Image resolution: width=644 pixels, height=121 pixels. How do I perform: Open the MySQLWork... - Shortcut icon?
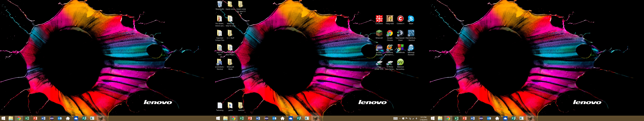click(411, 36)
